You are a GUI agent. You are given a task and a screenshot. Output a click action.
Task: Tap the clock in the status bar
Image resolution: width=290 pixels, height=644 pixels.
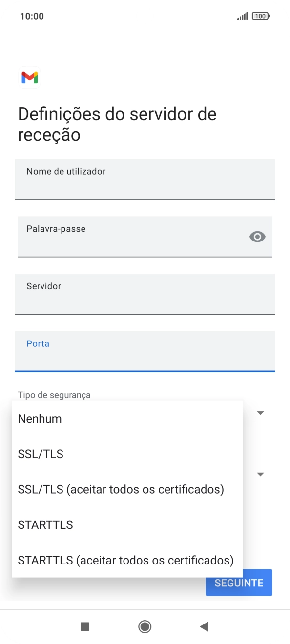point(27,16)
